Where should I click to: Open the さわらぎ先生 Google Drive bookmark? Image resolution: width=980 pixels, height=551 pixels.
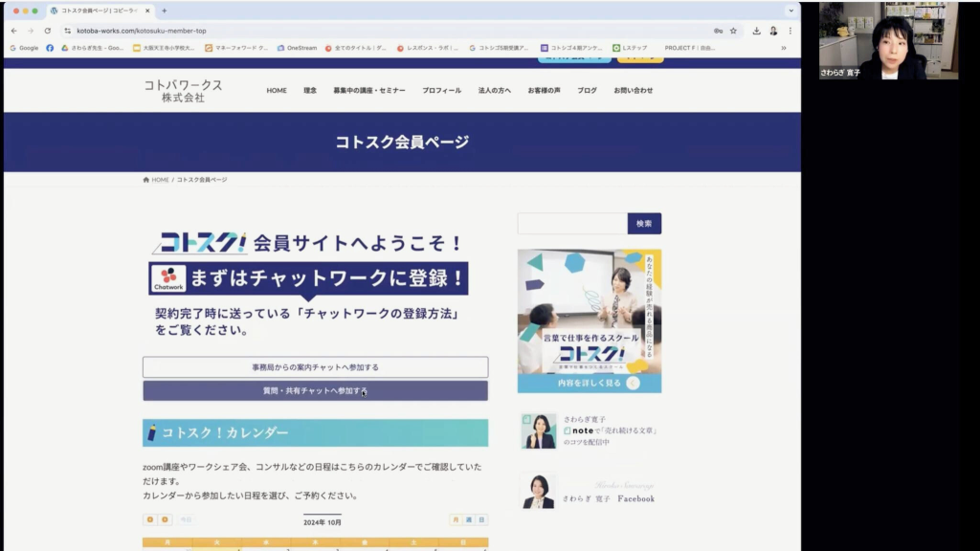[92, 48]
